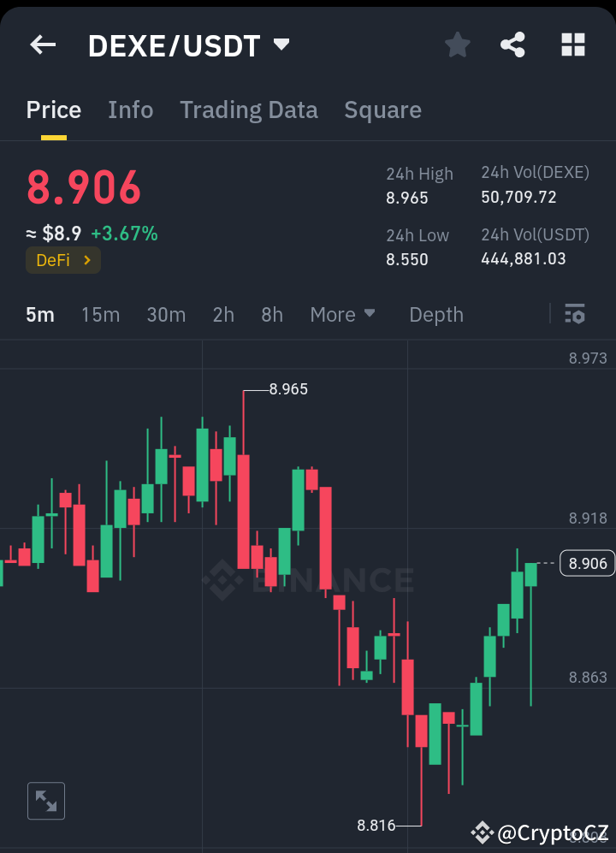The height and width of the screenshot is (853, 616).
Task: Star DEXE/USDT as a favorite
Action: [x=457, y=44]
